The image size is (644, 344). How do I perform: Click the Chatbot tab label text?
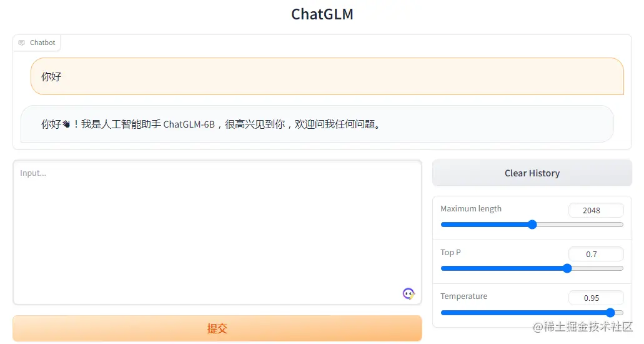42,43
